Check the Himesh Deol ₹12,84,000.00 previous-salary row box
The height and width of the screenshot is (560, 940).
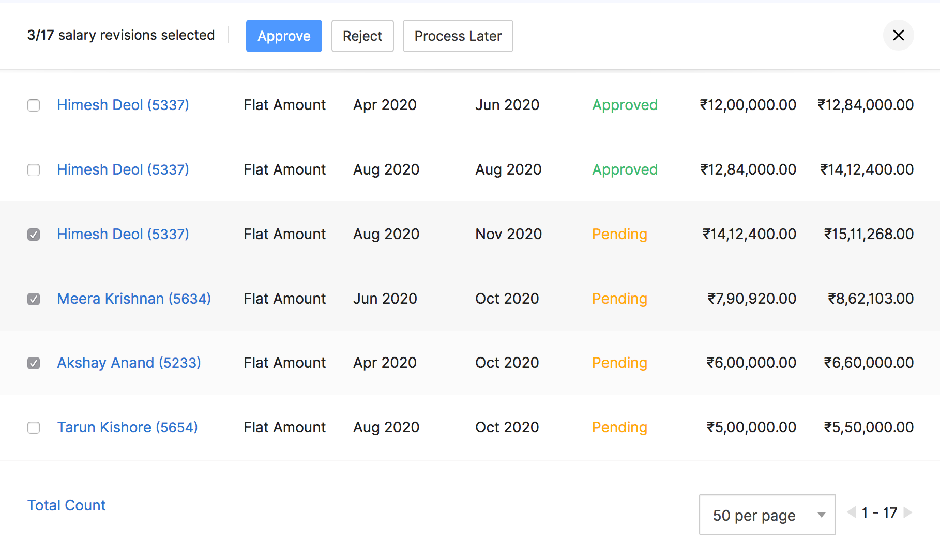click(x=34, y=170)
